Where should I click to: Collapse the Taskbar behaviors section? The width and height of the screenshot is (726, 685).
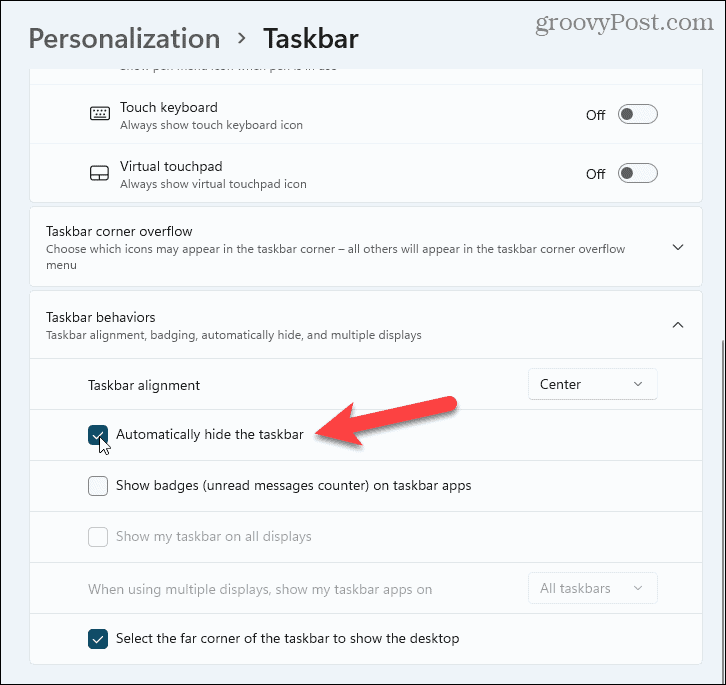pyautogui.click(x=677, y=325)
